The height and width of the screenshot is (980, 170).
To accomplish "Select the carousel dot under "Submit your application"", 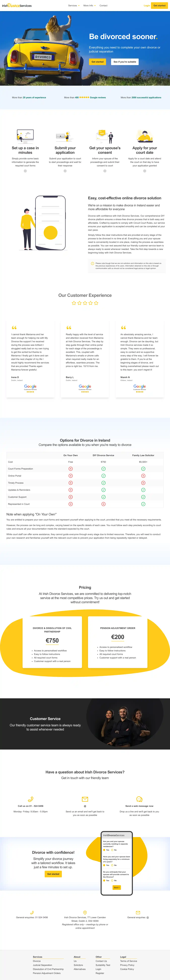I will (x=65, y=171).
